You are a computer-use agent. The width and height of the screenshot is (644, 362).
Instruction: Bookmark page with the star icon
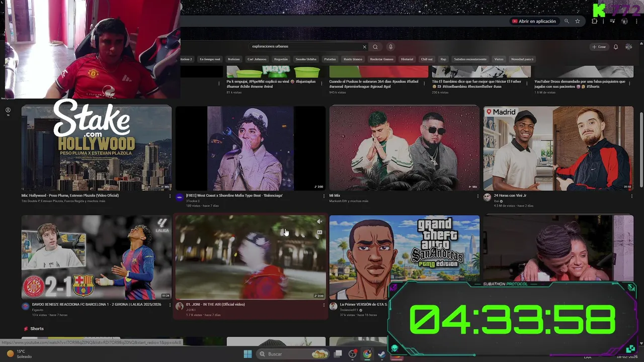(578, 21)
